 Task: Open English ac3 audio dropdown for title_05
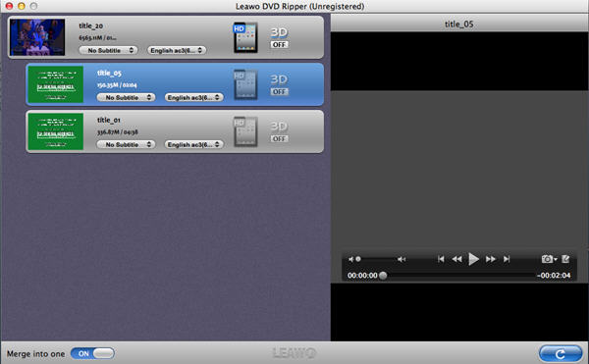coord(193,97)
